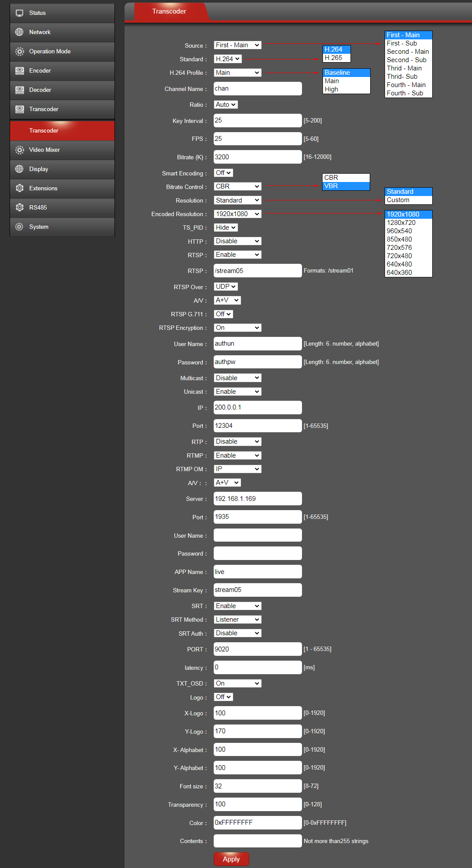Open the Source dropdown

point(237,45)
